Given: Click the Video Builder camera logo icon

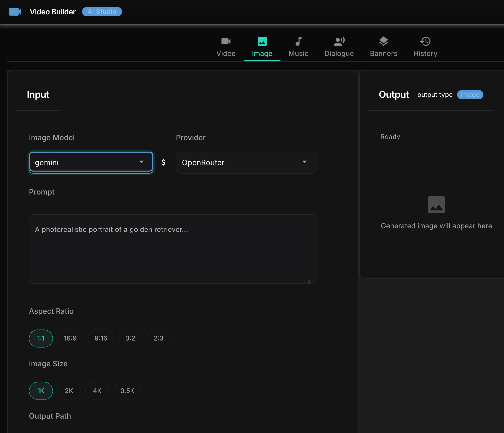Looking at the screenshot, I should 15,11.
